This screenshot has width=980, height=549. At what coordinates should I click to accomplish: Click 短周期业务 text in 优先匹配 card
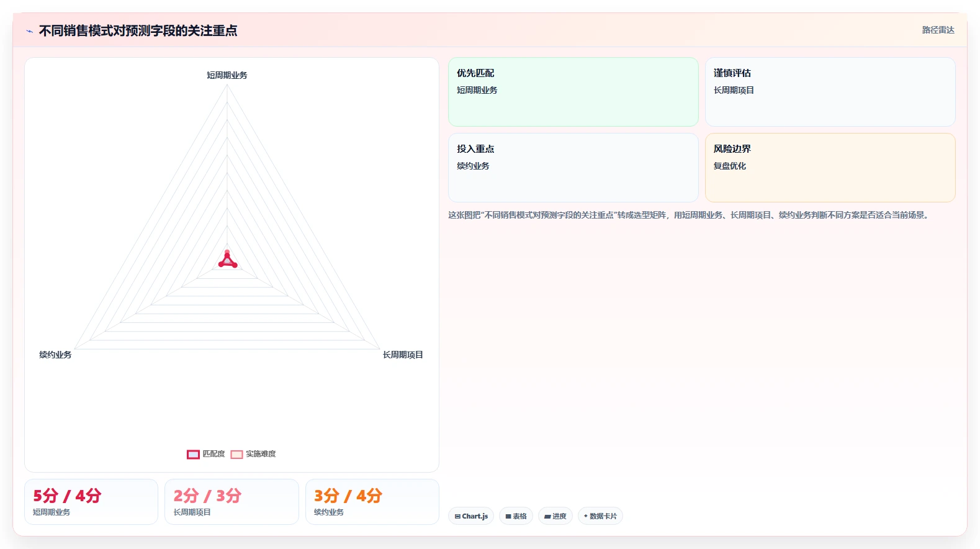pyautogui.click(x=477, y=90)
